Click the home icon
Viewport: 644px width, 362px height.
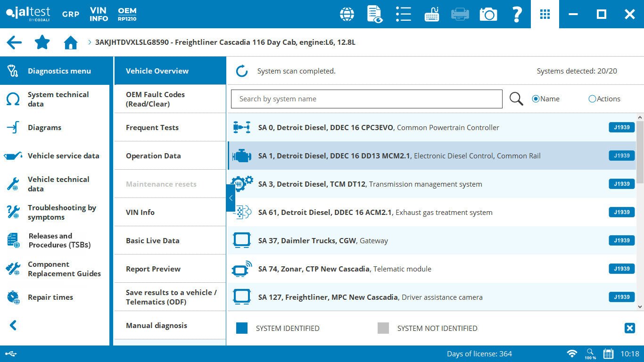click(71, 43)
